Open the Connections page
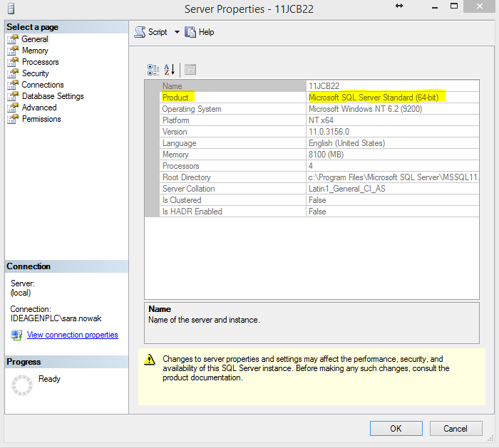This screenshot has height=448, width=499. tap(43, 85)
